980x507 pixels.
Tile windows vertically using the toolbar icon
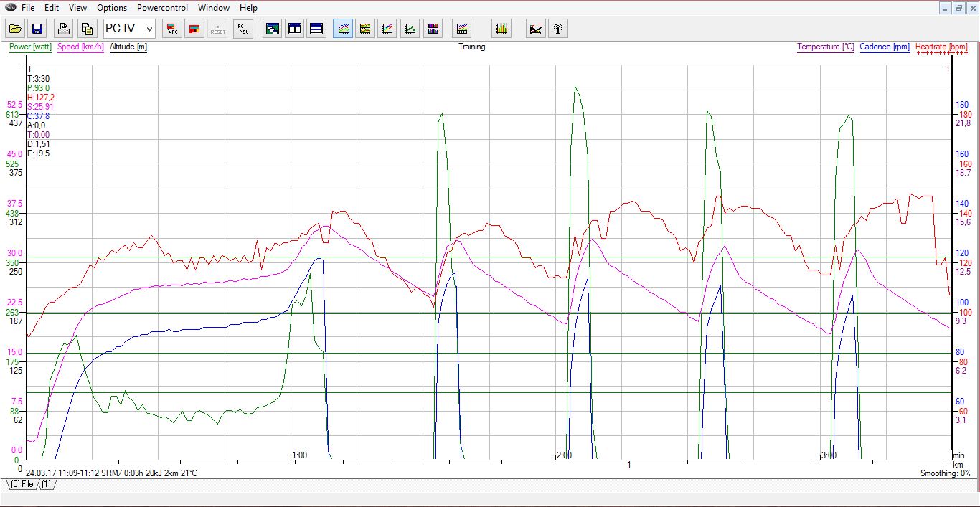point(294,29)
